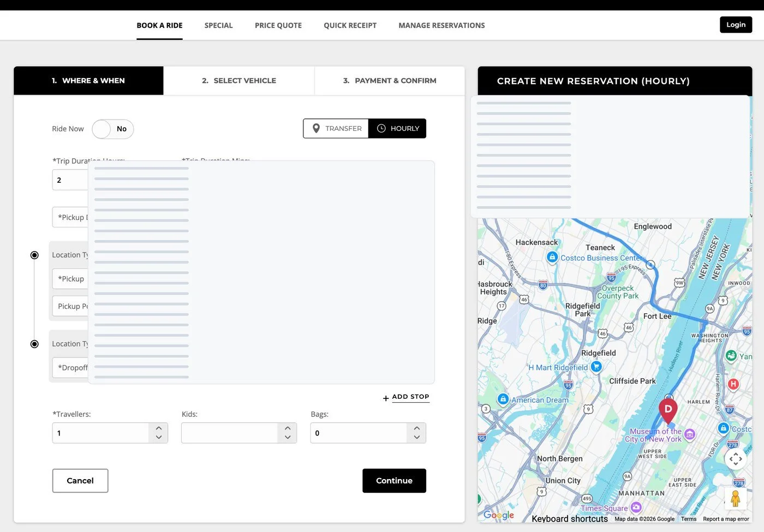Click the Street View pegman icon
Screen dimensions: 764x532
click(736, 498)
